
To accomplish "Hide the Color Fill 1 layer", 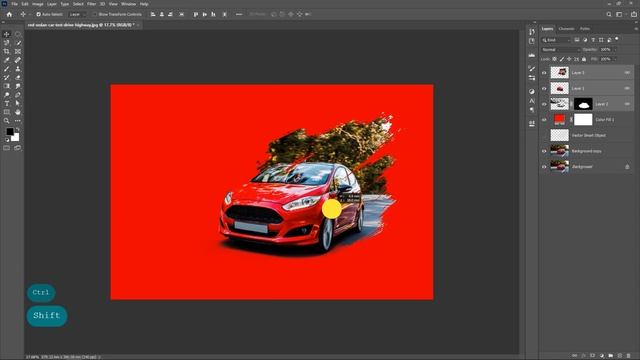I will click(x=544, y=120).
